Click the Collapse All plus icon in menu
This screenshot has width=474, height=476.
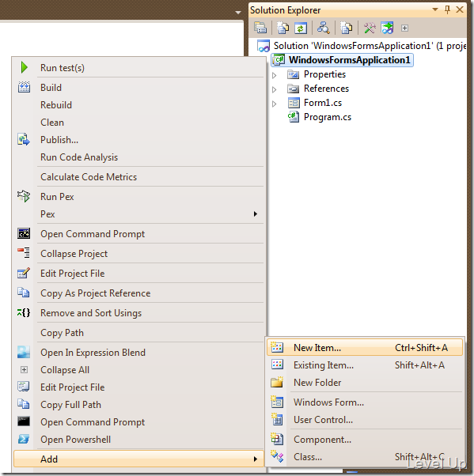[x=24, y=369]
